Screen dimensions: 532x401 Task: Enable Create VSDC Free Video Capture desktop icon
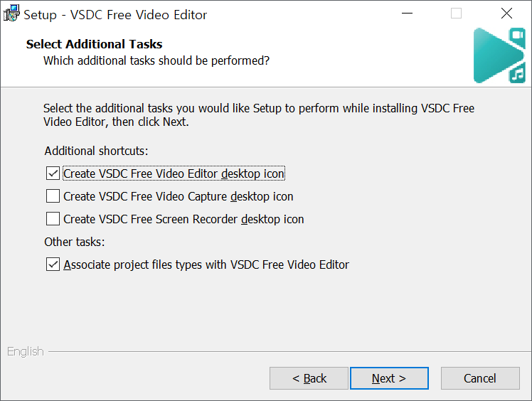coord(53,196)
